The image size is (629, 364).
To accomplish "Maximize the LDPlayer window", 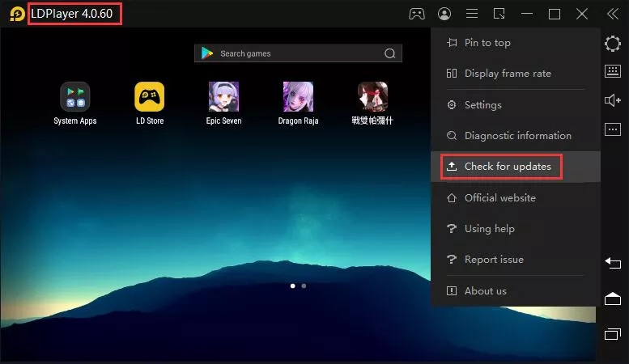I will coord(555,14).
